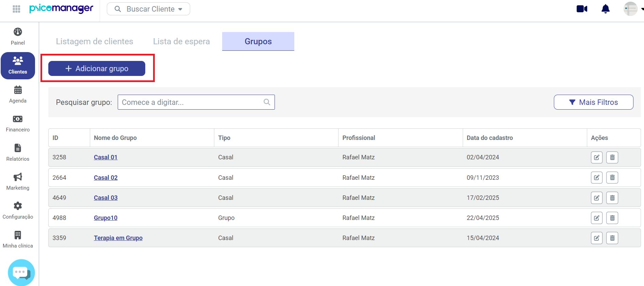644x286 pixels.
Task: Open the chat support bubble
Action: pos(21,272)
